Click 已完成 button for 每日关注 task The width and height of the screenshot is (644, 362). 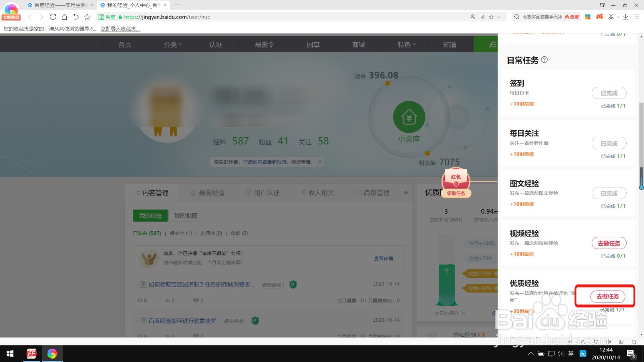click(609, 144)
